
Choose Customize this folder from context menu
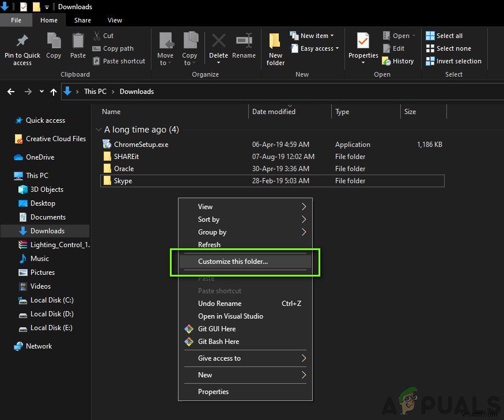(x=233, y=262)
